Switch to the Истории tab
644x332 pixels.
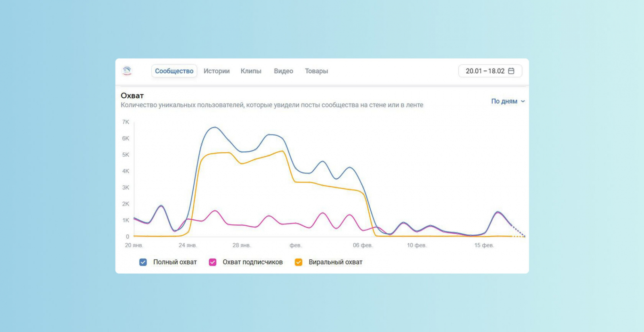[217, 71]
